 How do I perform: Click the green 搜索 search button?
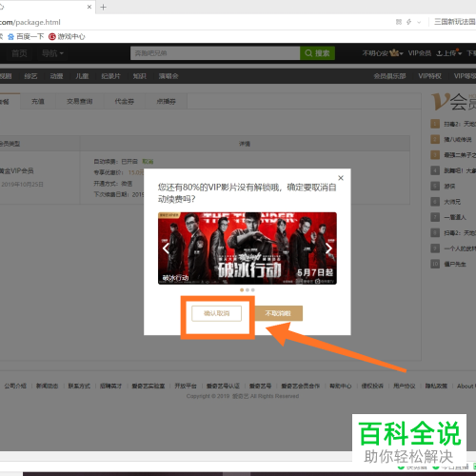tap(317, 53)
